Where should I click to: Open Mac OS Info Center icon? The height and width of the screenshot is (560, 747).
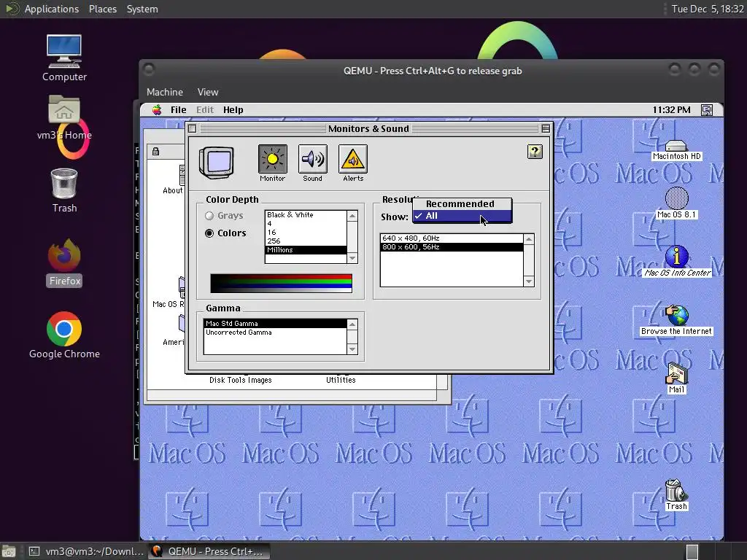[x=677, y=261]
